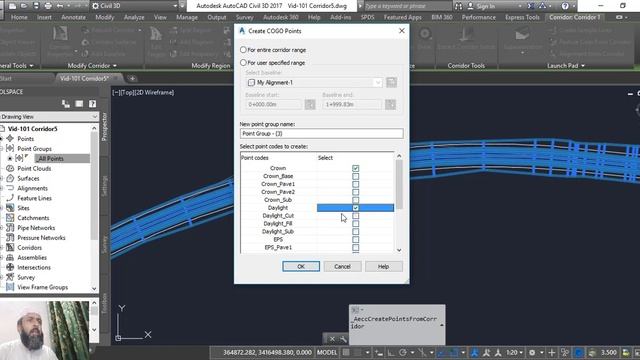Uncheck the Daylight point code checkbox
This screenshot has width=640, height=360.
pyautogui.click(x=356, y=208)
